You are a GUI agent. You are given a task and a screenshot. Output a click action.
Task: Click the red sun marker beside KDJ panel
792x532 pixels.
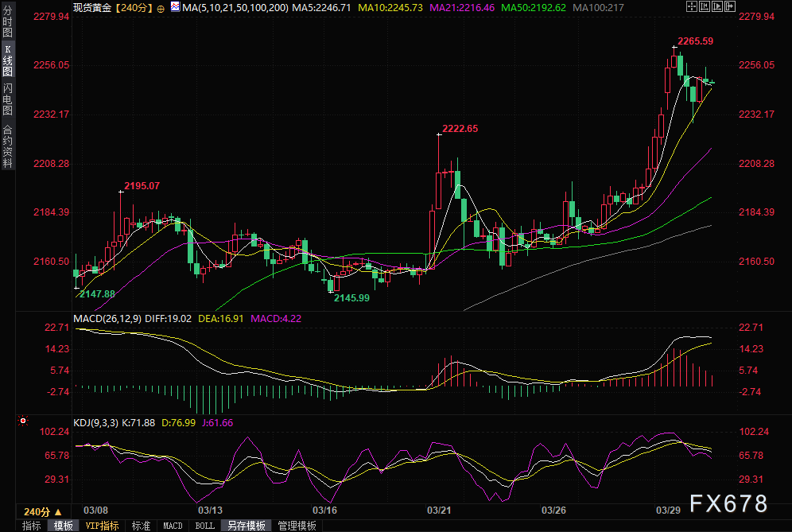point(23,421)
